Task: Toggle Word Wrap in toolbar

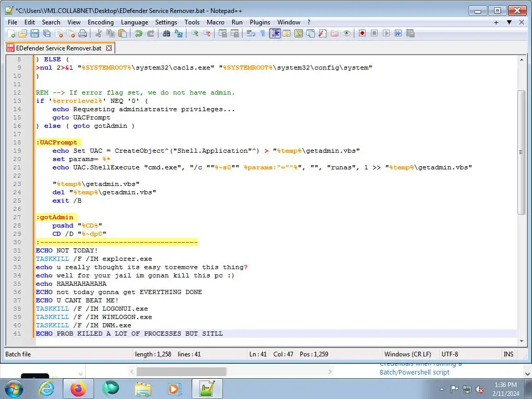Action: 251,33
